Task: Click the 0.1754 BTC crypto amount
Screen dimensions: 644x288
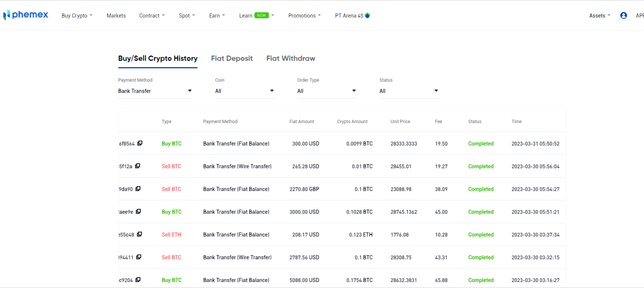Action: [359, 280]
